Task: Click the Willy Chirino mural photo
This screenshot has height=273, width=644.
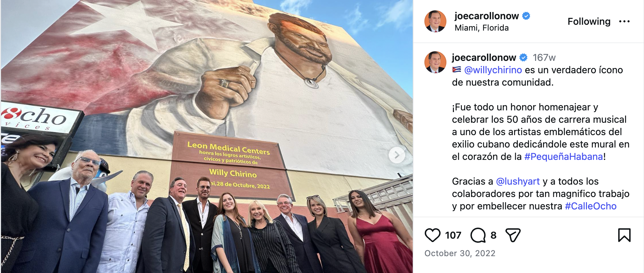Action: pos(207,136)
